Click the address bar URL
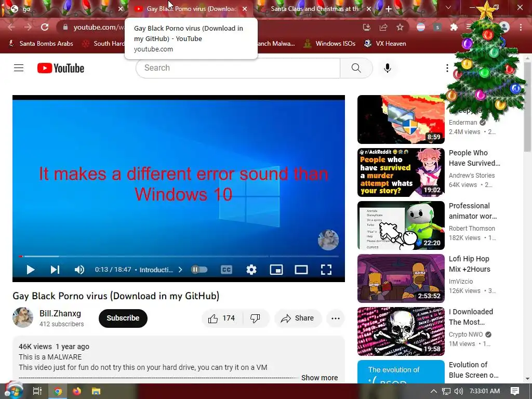This screenshot has height=399, width=532. (x=98, y=27)
